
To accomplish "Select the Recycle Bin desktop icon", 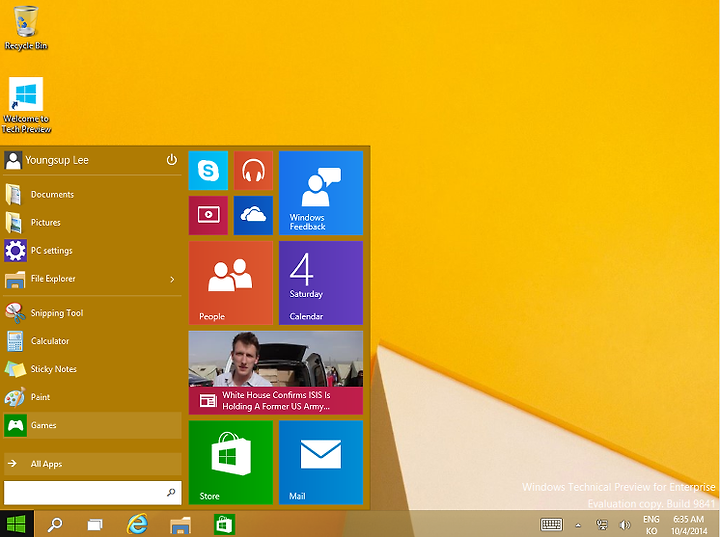I will pyautogui.click(x=26, y=28).
